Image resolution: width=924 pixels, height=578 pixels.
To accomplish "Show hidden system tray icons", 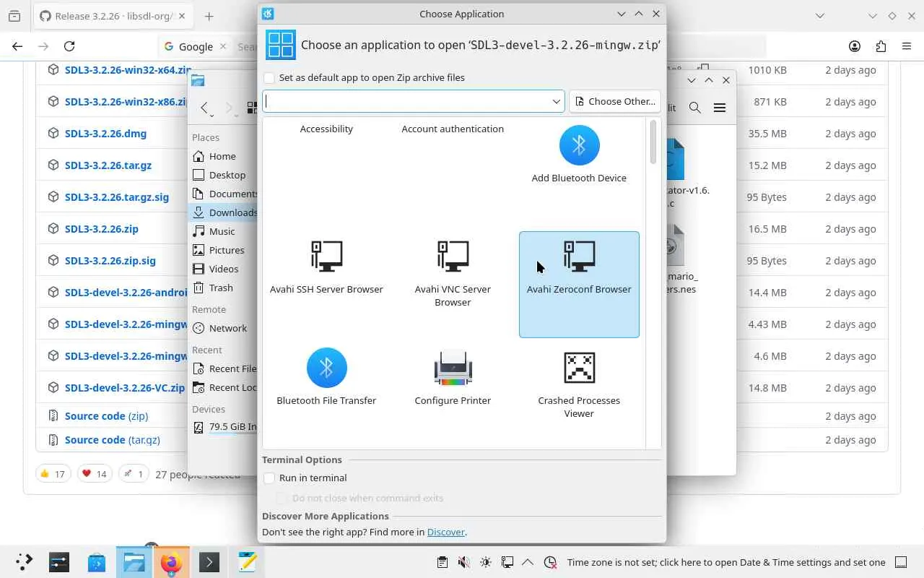I will pos(528,562).
